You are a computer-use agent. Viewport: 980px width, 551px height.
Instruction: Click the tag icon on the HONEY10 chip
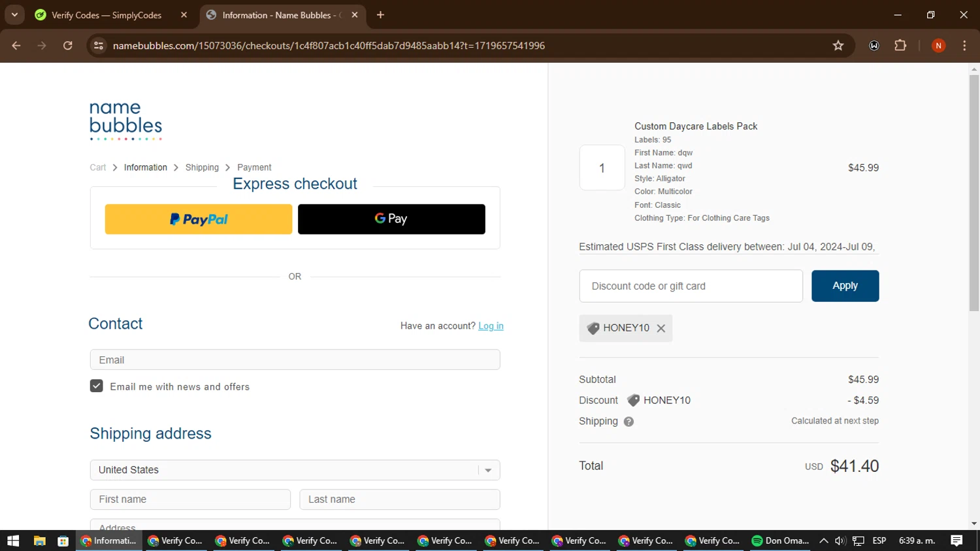pos(593,328)
